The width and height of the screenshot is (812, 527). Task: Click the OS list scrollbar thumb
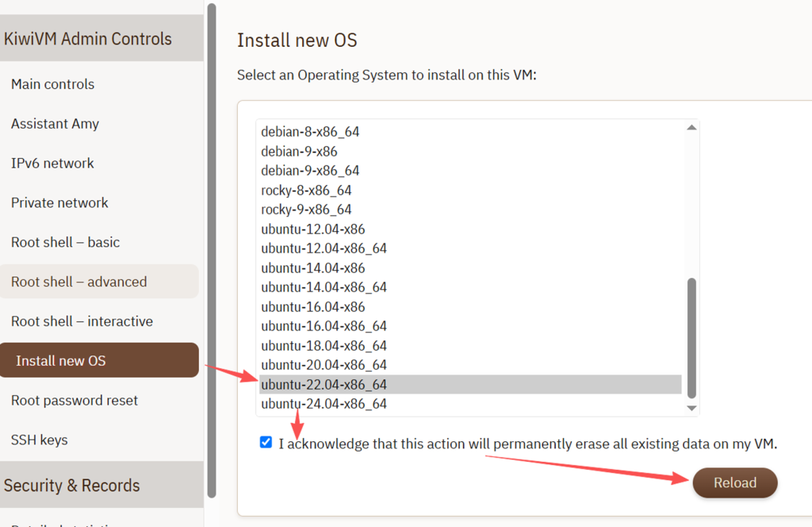click(x=691, y=337)
